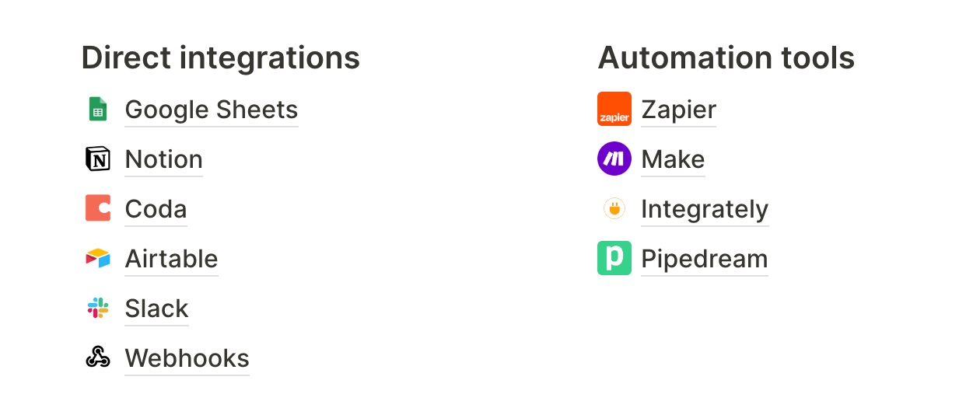Click the Integrately plug icon

click(x=614, y=208)
